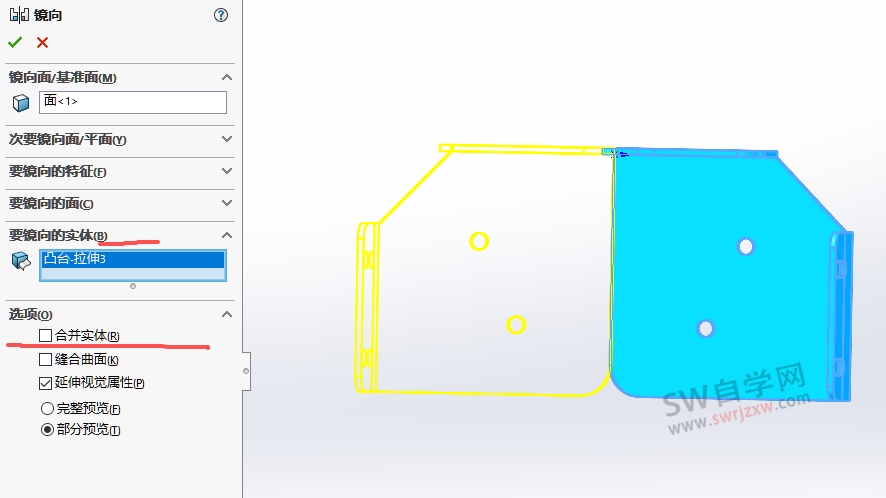The width and height of the screenshot is (886, 498).
Task: Enable the 缝合曲面 checkbox
Action: click(x=46, y=360)
